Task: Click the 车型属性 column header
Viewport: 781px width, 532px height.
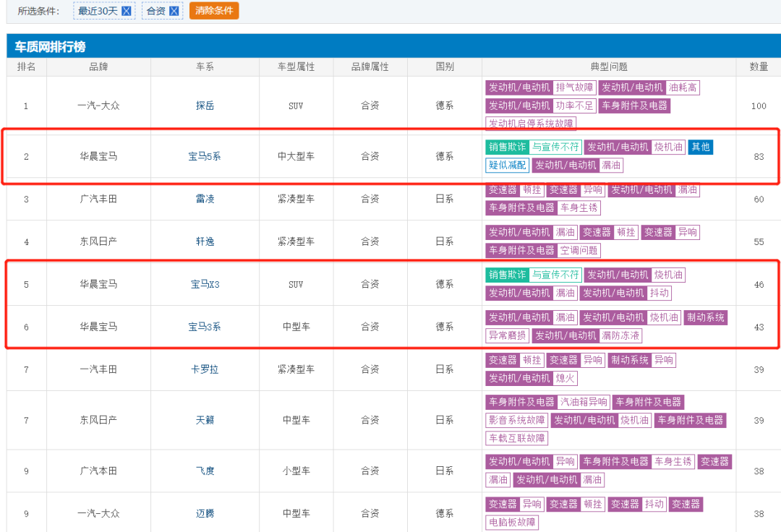Action: [296, 66]
